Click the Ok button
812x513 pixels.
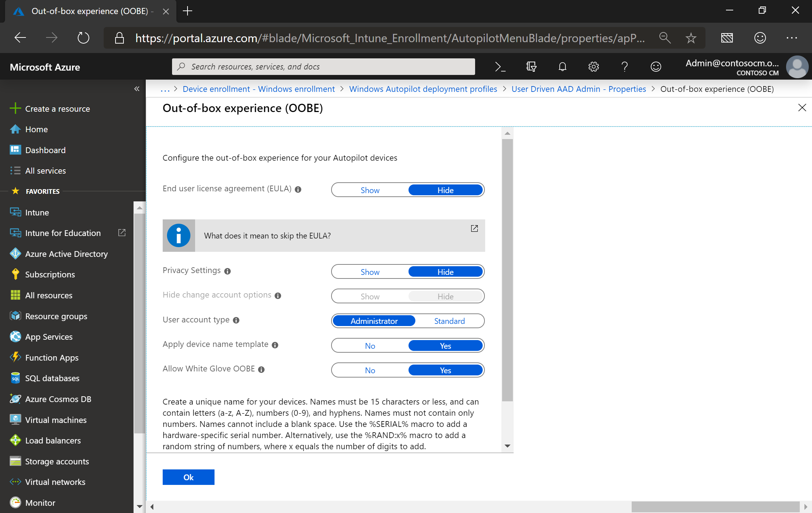188,477
